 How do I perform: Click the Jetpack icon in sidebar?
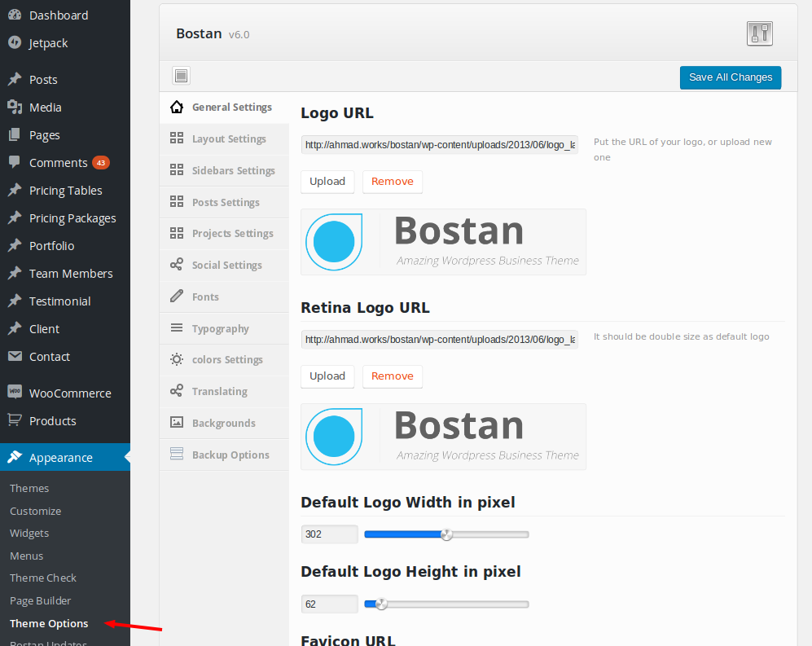click(x=15, y=42)
